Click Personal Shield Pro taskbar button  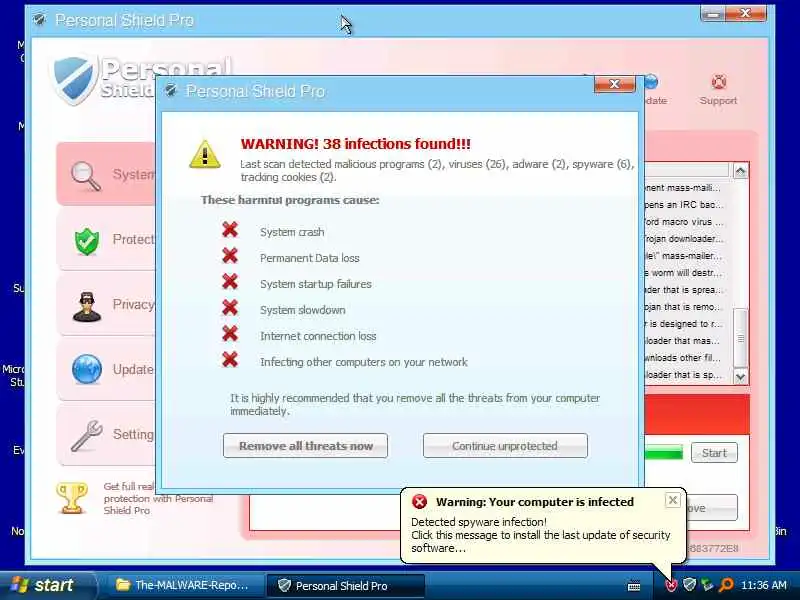[x=345, y=585]
